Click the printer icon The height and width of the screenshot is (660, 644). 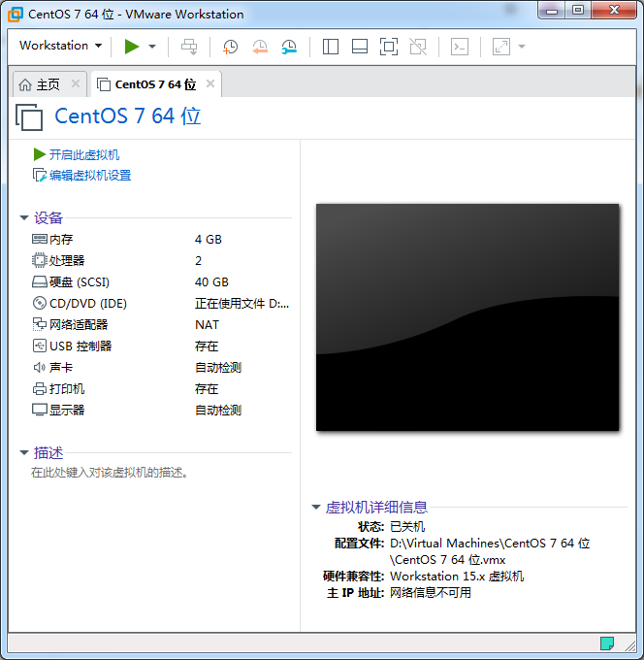coord(40,388)
